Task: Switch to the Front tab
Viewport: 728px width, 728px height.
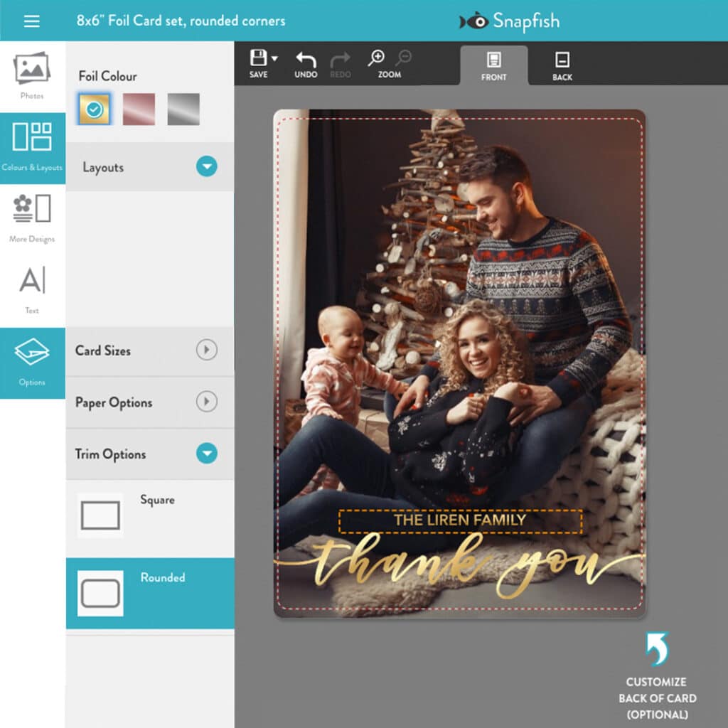Action: (x=494, y=65)
